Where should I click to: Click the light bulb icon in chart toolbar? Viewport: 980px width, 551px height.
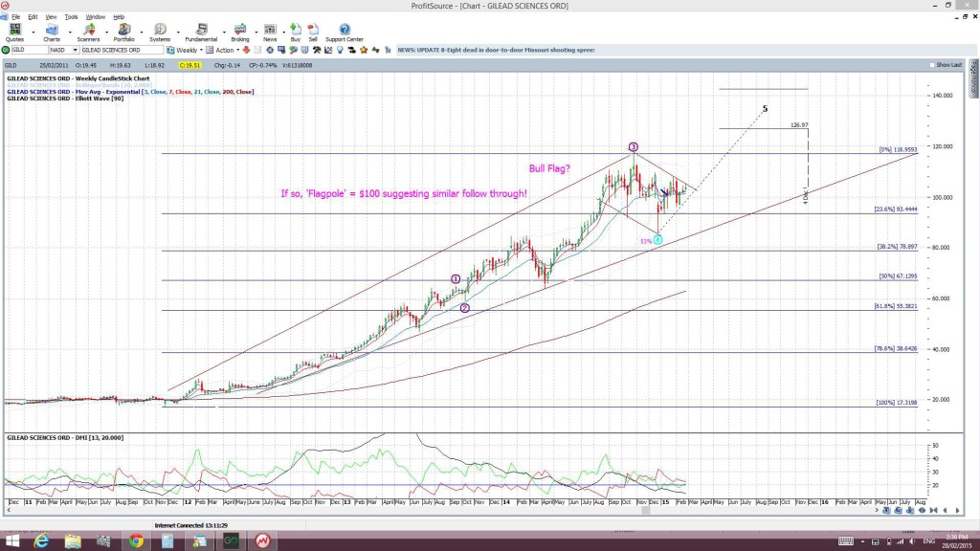[x=340, y=50]
